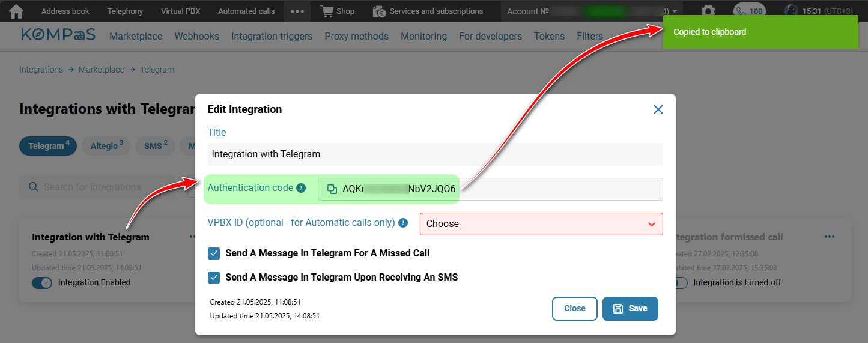Click the Telegram breadcrumb

point(157,70)
